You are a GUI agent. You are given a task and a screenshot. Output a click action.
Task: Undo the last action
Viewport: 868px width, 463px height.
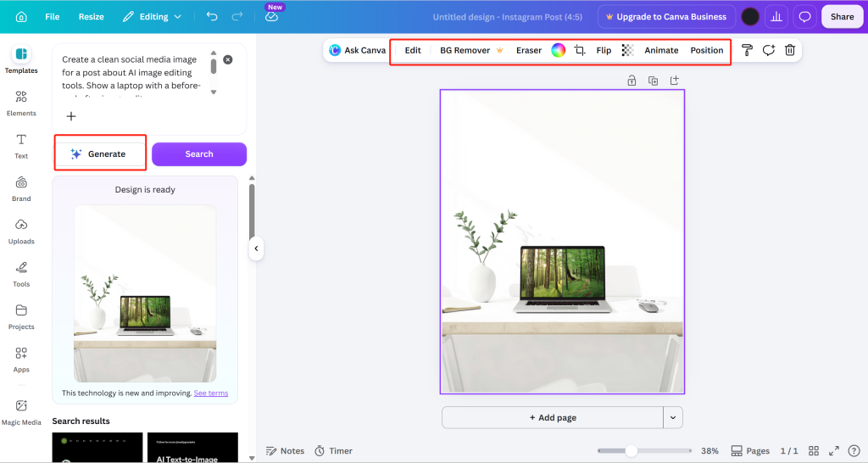point(212,17)
